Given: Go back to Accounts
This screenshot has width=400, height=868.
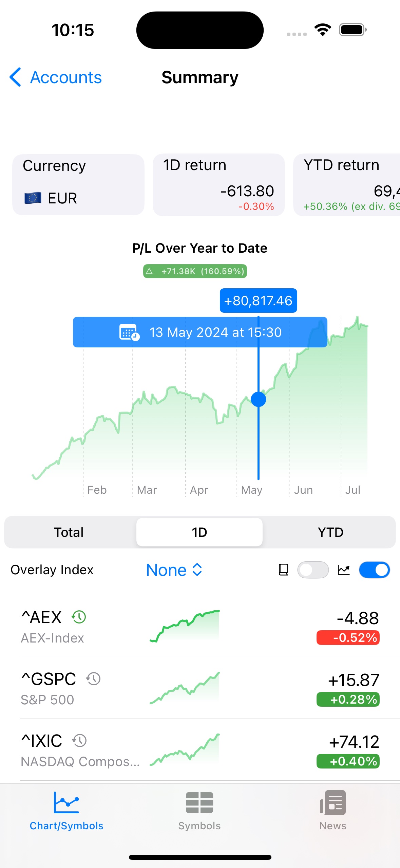Looking at the screenshot, I should (56, 77).
